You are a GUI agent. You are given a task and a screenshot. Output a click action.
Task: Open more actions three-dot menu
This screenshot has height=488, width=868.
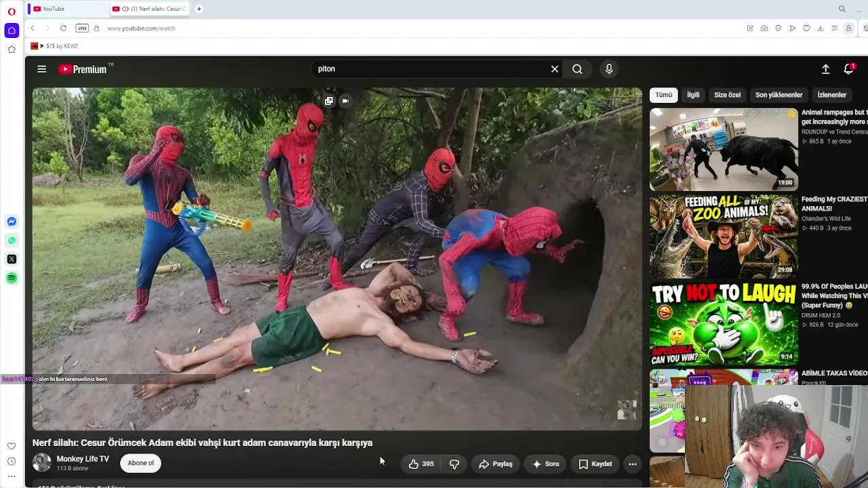(x=633, y=464)
